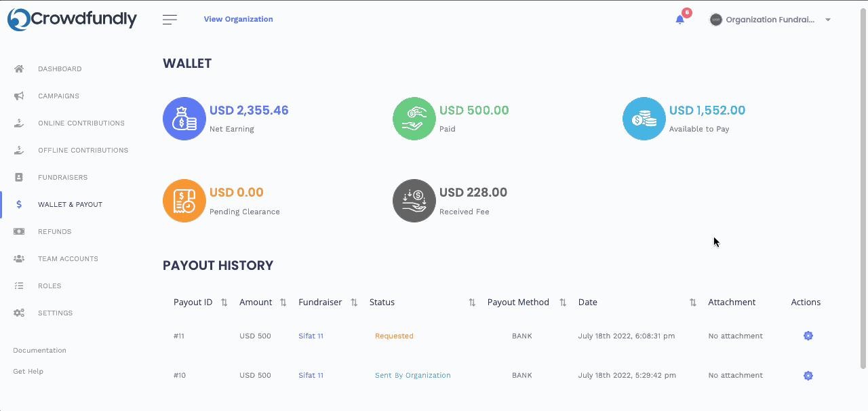
Task: Click the payout ID #11 cell
Action: (179, 336)
